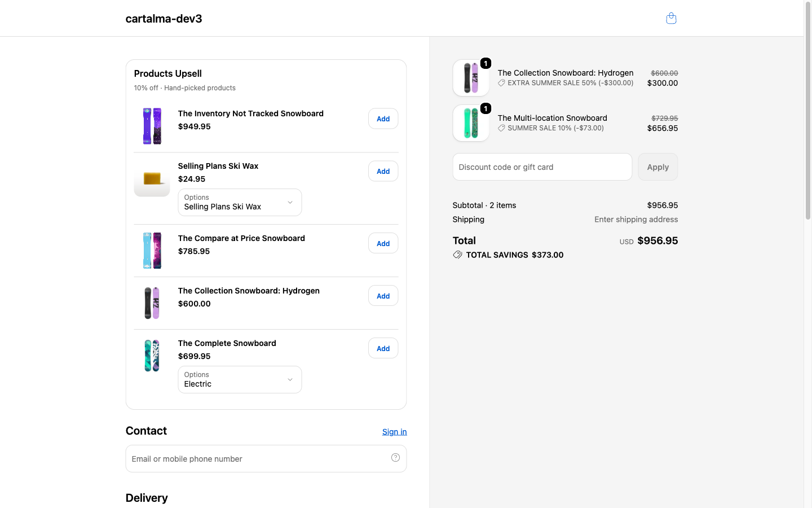Click quantity badge on Hydrogen snowboard cart item
This screenshot has height=508, width=812.
click(x=486, y=63)
